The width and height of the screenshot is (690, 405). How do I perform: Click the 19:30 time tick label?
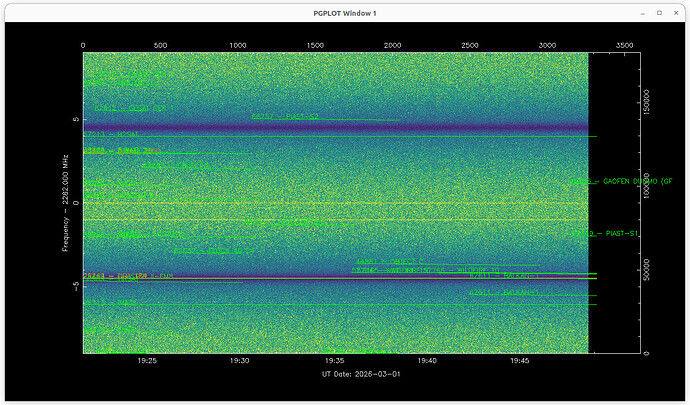click(241, 361)
